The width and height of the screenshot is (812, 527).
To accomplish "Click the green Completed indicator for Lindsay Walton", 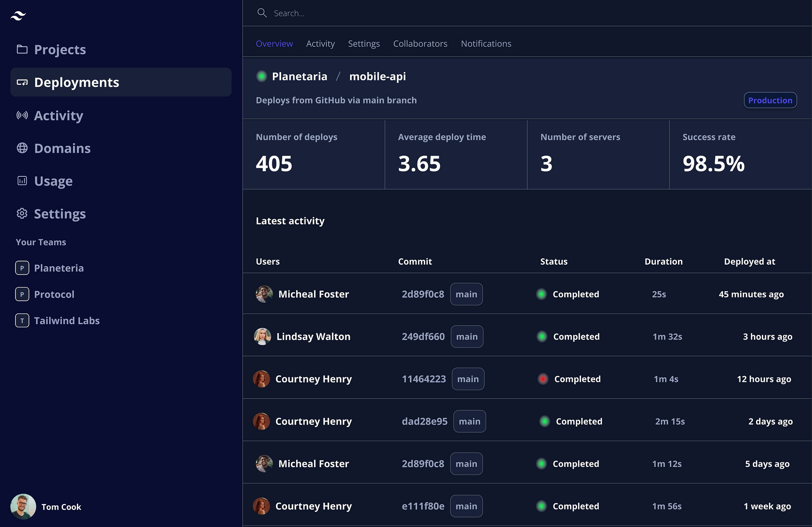I will pos(542,336).
